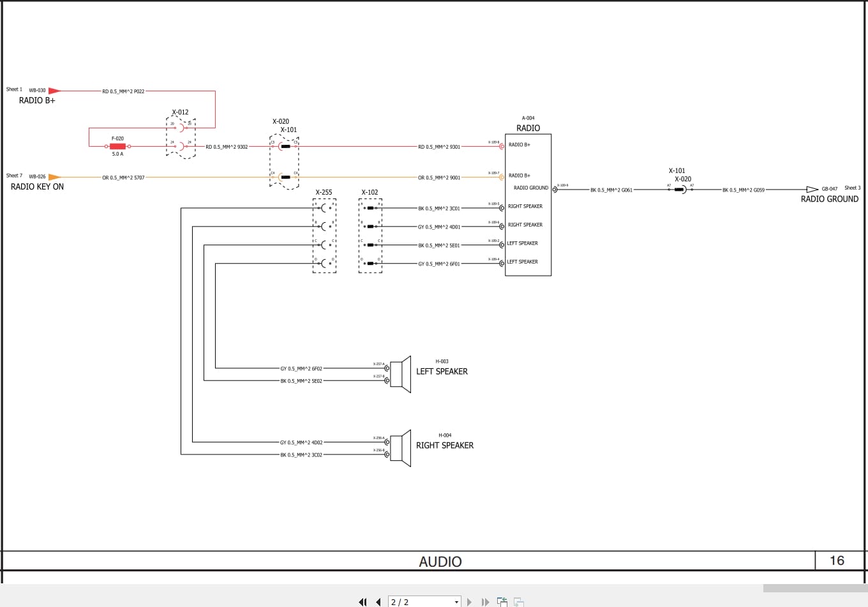868x607 pixels.
Task: Click the H-003 component ID
Action: (442, 361)
